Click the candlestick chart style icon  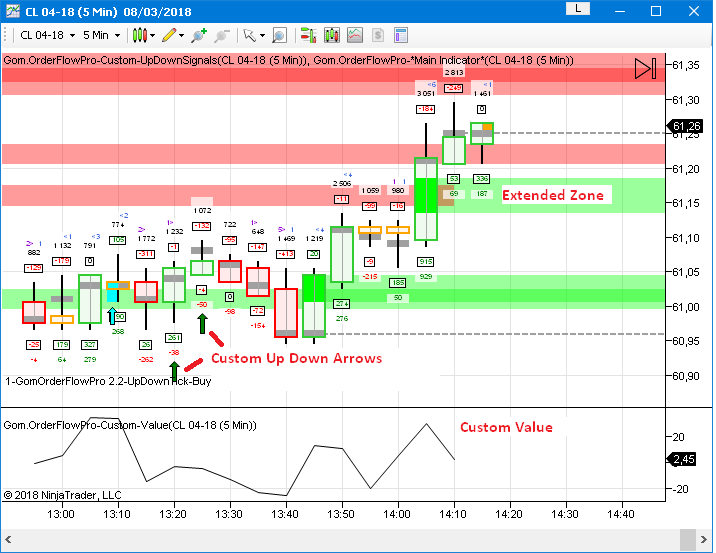tap(140, 35)
